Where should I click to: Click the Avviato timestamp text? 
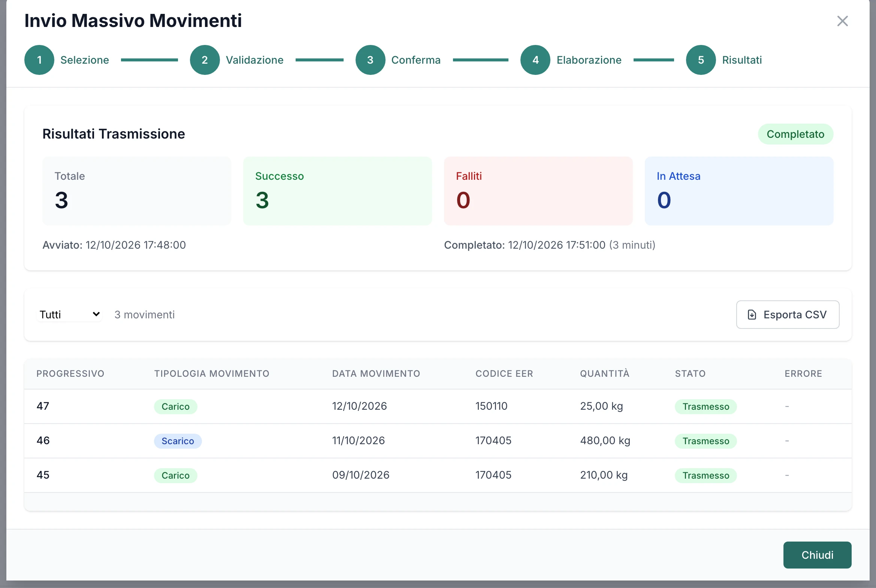point(114,245)
